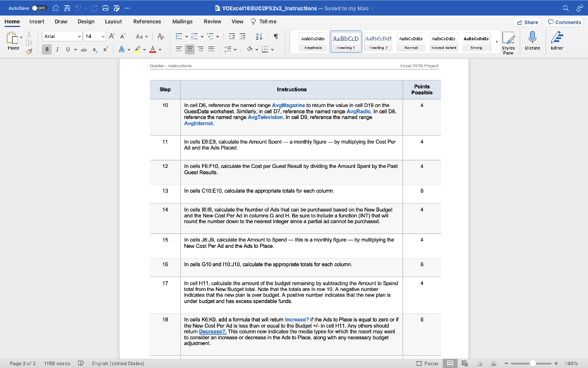Redo the last action
This screenshot has width=588, height=368.
[95, 8]
